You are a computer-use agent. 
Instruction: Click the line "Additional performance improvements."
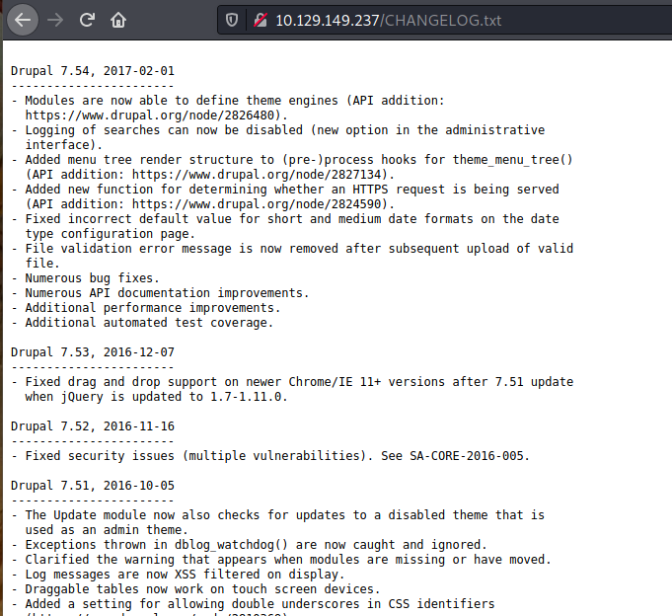coord(153,308)
